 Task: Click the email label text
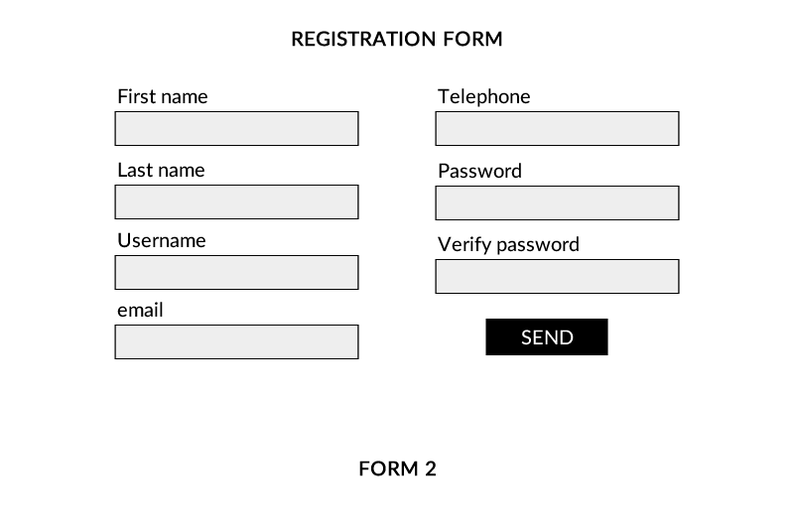[x=140, y=311]
